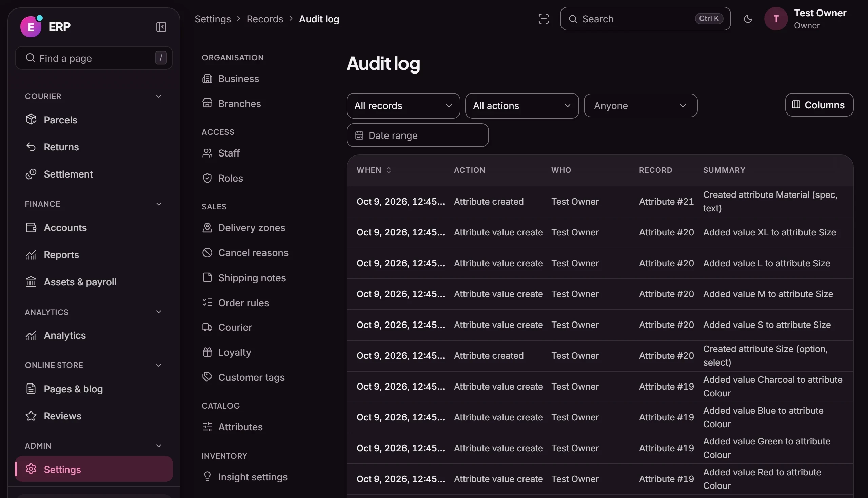
Task: Click the Columns button
Action: pos(819,105)
